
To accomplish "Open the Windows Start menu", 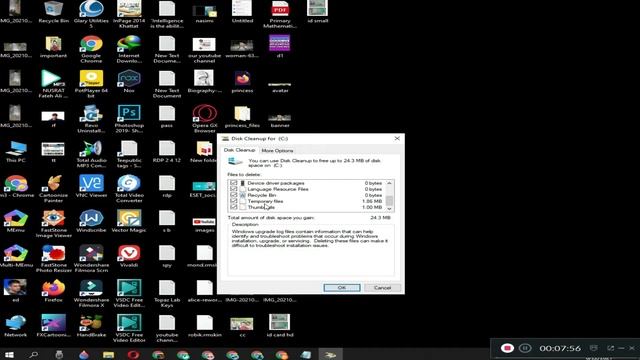I will point(9,354).
